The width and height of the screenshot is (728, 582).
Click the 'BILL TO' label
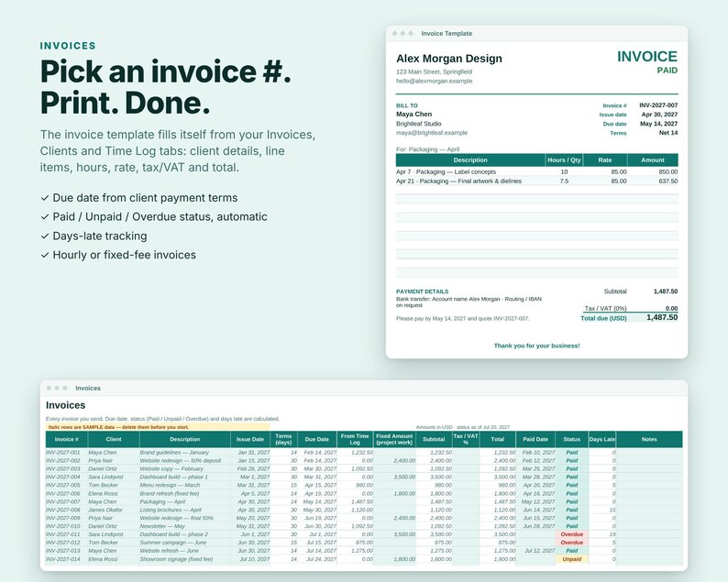pyautogui.click(x=407, y=105)
